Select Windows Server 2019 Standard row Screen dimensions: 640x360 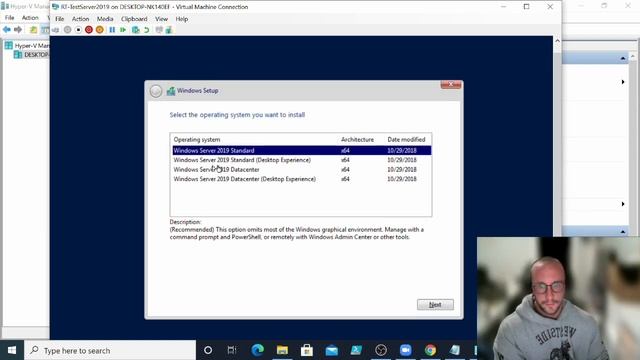pos(302,151)
